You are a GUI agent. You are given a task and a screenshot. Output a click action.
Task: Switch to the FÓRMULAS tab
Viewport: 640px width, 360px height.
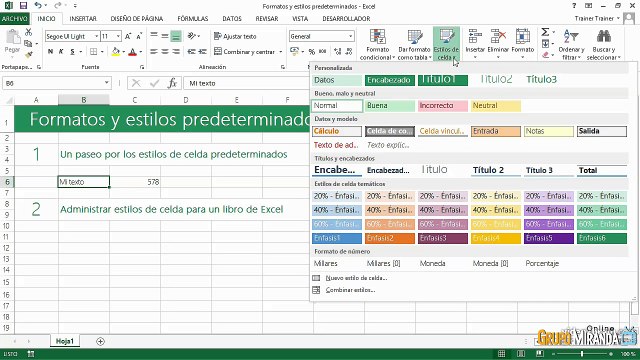[x=193, y=18]
